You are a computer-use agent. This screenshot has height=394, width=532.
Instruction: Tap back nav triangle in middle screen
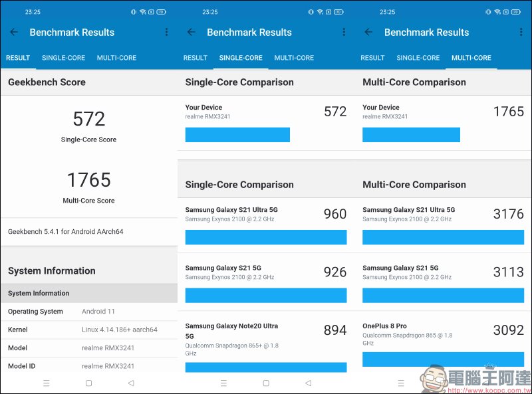click(x=308, y=383)
